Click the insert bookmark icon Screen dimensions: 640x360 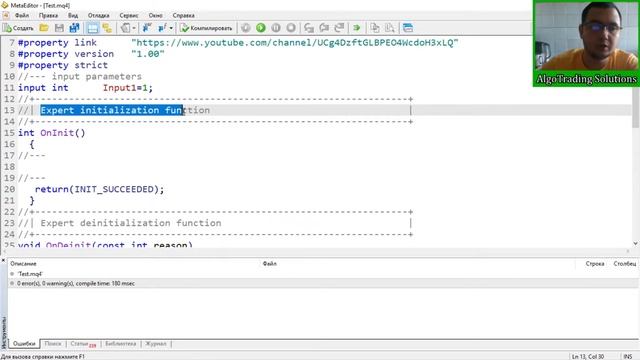(147, 28)
